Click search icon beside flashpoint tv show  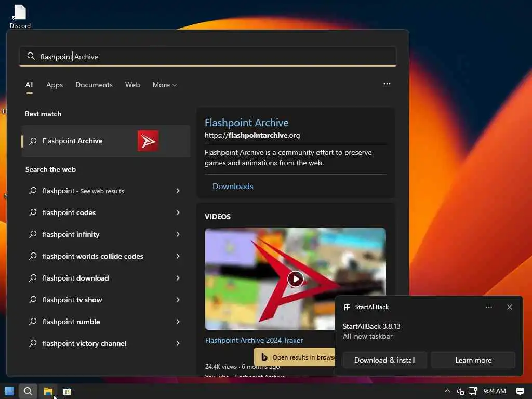click(33, 300)
